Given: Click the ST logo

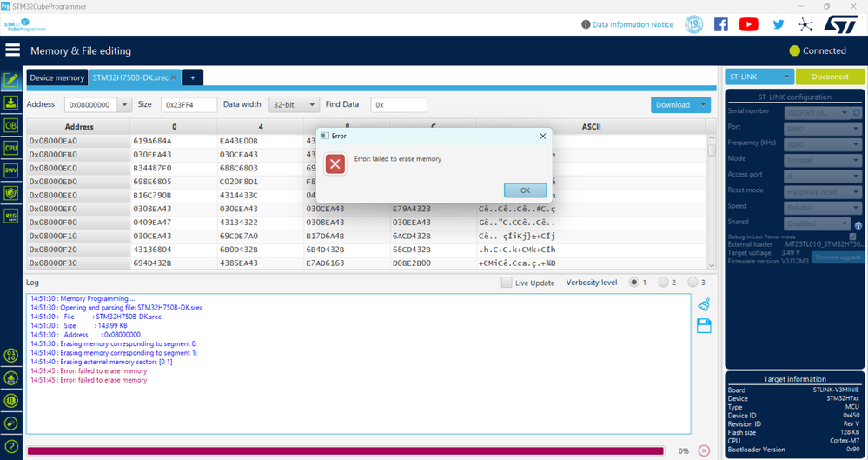Looking at the screenshot, I should pyautogui.click(x=841, y=24).
